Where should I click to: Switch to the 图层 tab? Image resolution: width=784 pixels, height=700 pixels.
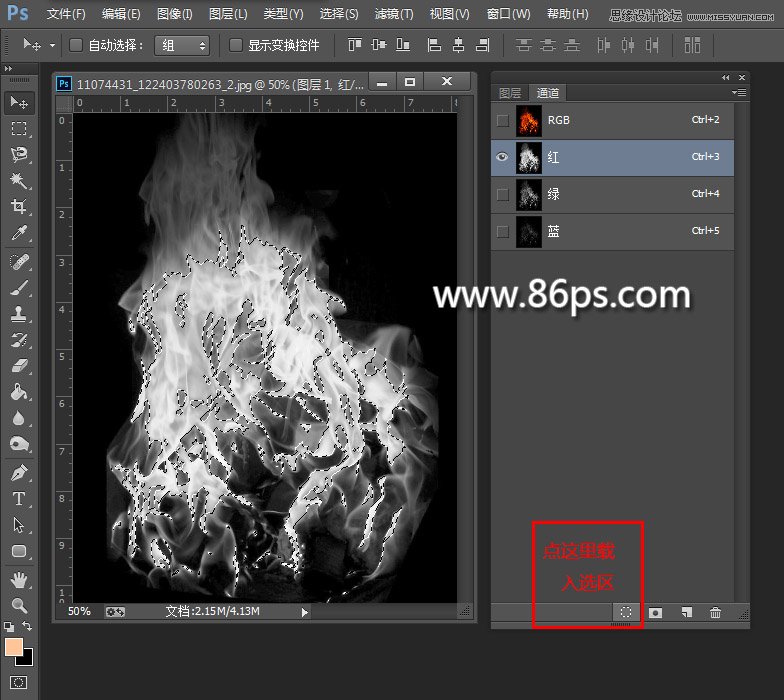click(x=510, y=93)
